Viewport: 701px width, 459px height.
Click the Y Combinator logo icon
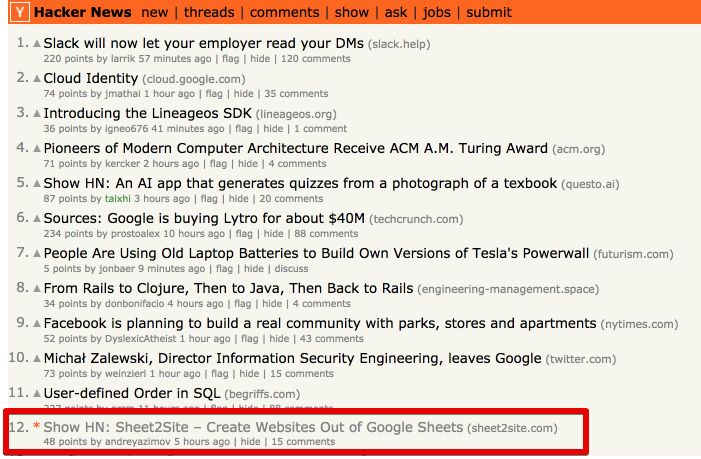(20, 12)
